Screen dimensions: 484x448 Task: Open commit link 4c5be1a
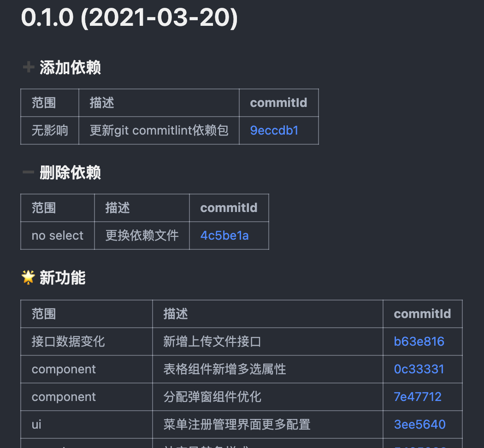pos(224,236)
